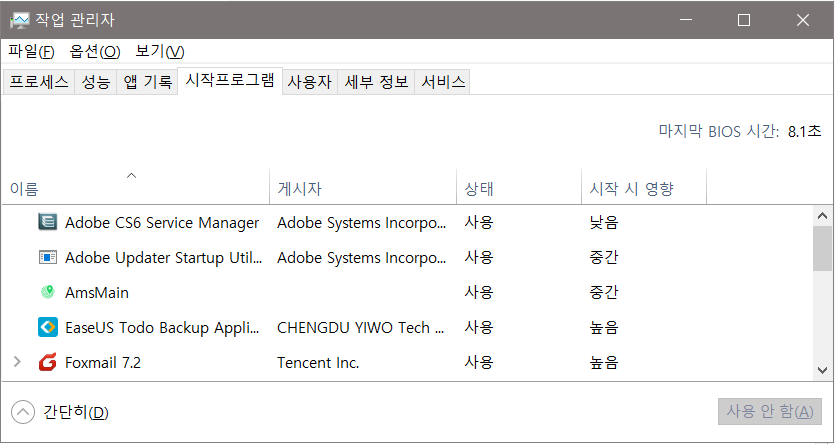
Task: Click the scrollbar up arrow
Action: (x=822, y=216)
